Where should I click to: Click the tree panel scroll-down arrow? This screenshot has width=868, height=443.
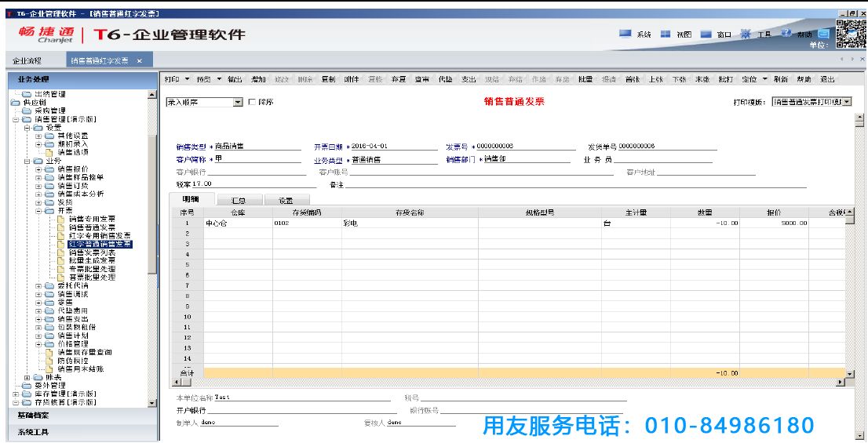pos(152,403)
